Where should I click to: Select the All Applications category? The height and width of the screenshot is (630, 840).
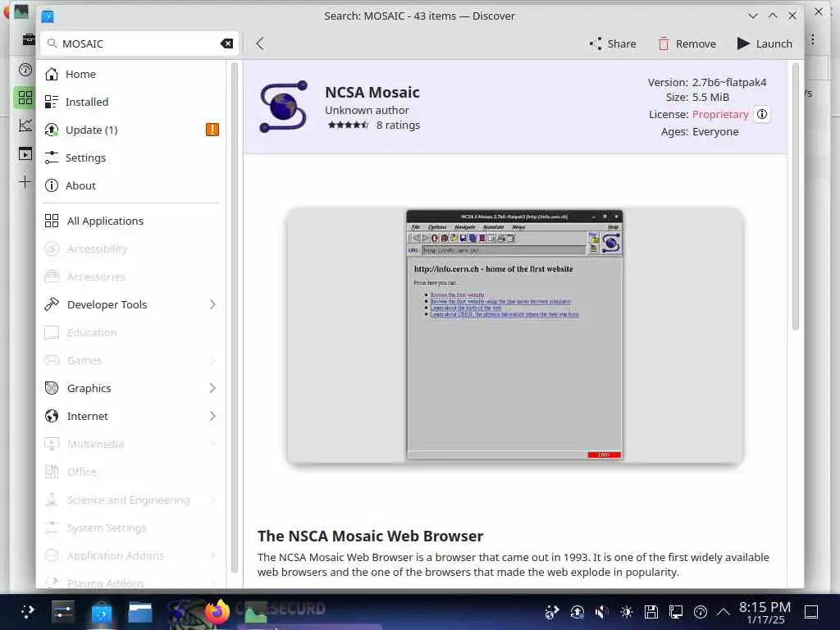click(x=131, y=221)
